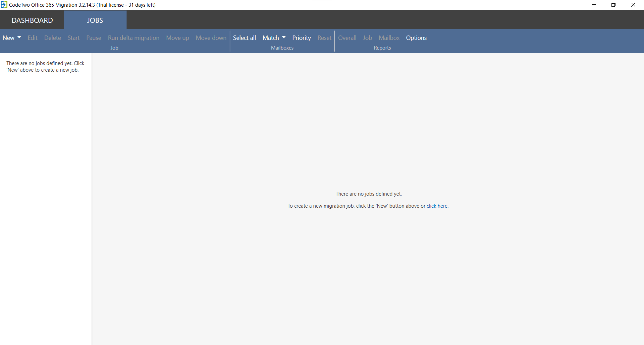Open the New job dropdown

12,38
